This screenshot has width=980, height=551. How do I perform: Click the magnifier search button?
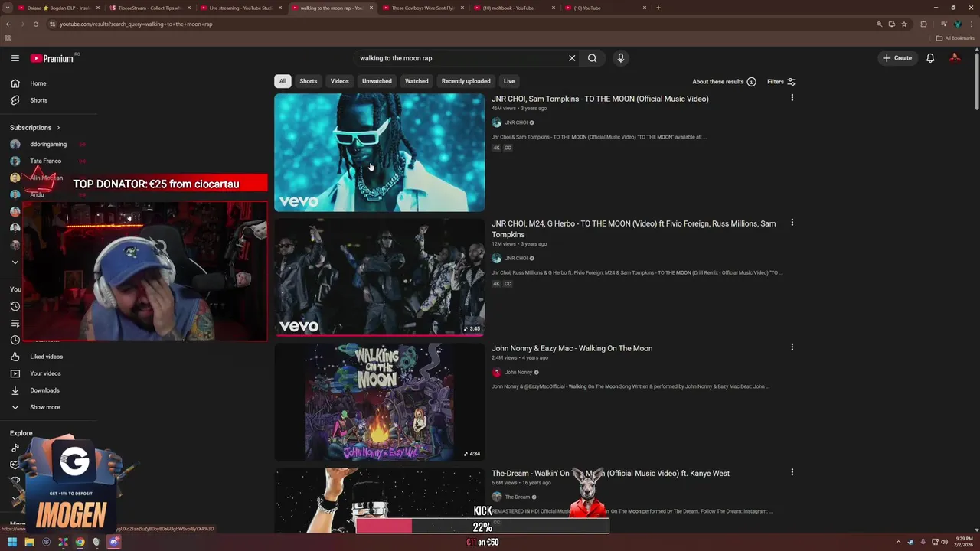[x=592, y=58]
